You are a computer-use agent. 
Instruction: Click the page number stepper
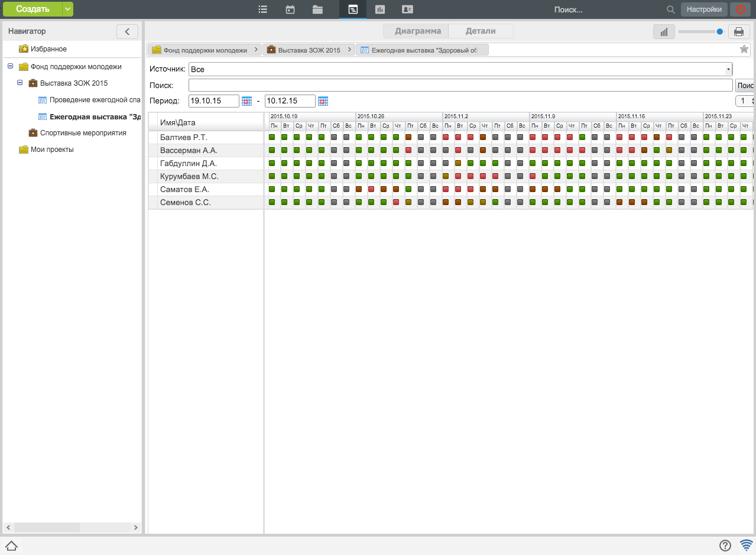coord(745,101)
